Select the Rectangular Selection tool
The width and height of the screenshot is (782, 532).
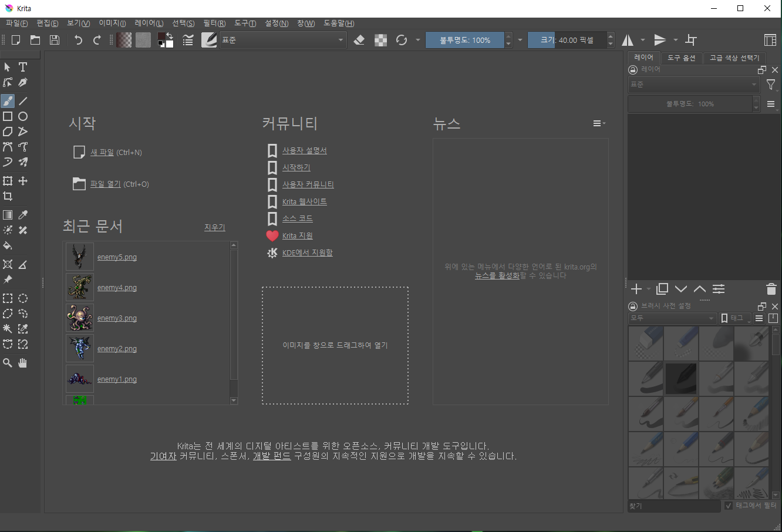click(x=8, y=298)
